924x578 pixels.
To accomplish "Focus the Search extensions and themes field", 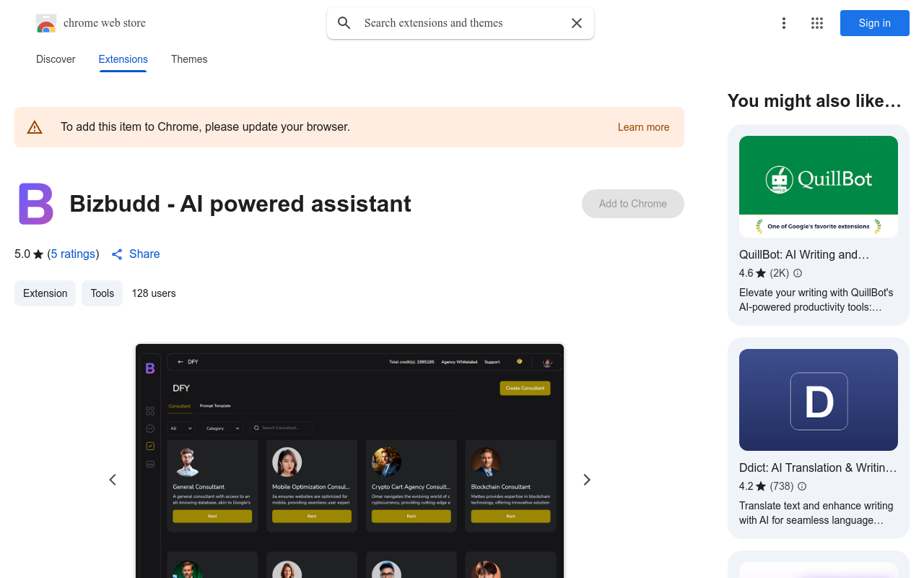I will (x=461, y=23).
